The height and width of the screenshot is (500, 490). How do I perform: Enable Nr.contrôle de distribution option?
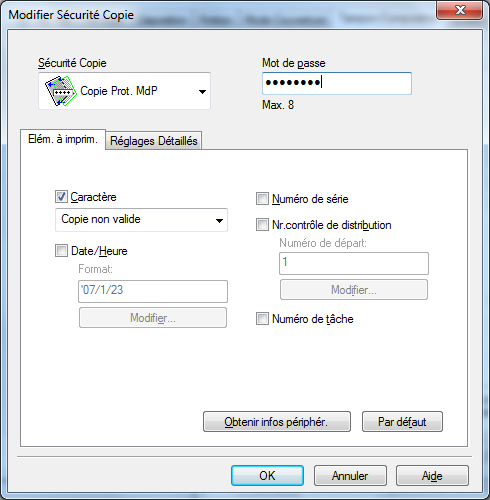262,225
